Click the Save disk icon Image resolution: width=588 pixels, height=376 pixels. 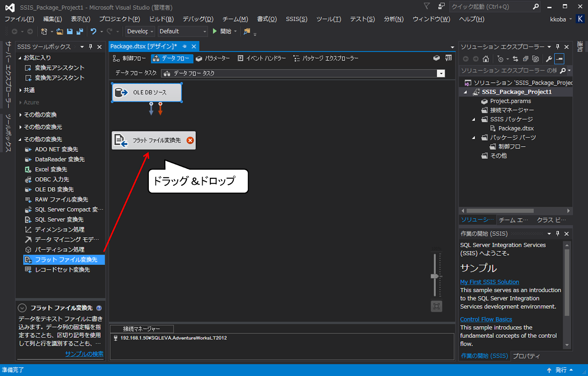click(x=70, y=32)
